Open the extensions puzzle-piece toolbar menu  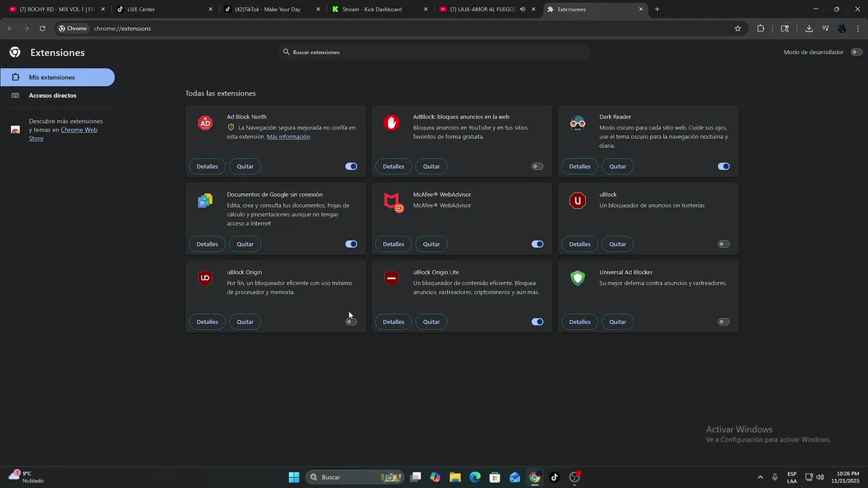pyautogui.click(x=760, y=28)
